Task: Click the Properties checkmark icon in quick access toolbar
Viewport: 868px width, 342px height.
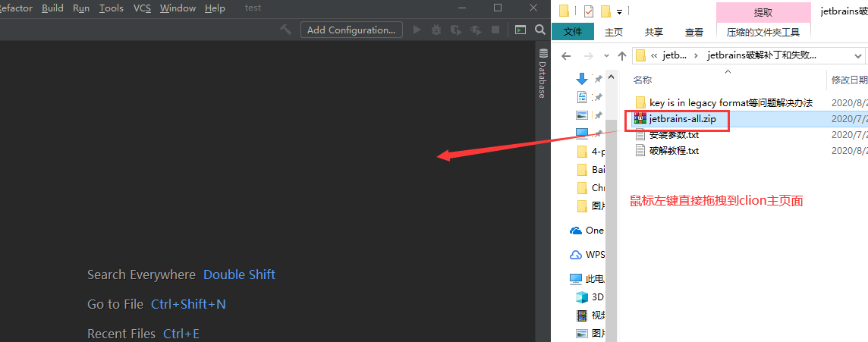Action: point(589,11)
